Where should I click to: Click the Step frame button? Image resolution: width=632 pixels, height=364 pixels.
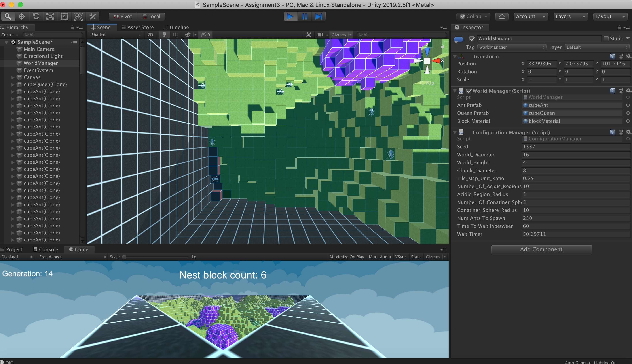click(x=318, y=17)
